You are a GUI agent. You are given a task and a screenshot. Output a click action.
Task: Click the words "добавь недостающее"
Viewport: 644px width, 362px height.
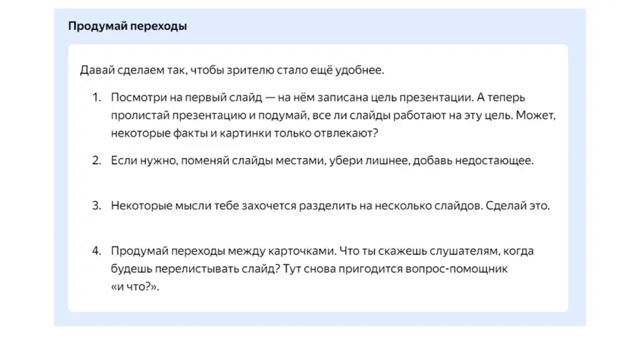pos(473,160)
